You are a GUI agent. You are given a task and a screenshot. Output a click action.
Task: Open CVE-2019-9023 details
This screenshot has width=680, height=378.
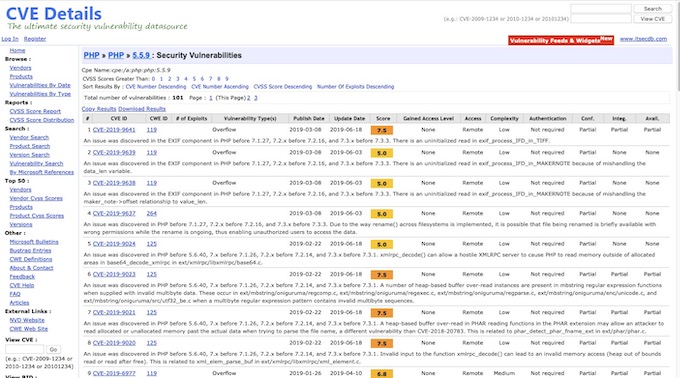coord(114,274)
